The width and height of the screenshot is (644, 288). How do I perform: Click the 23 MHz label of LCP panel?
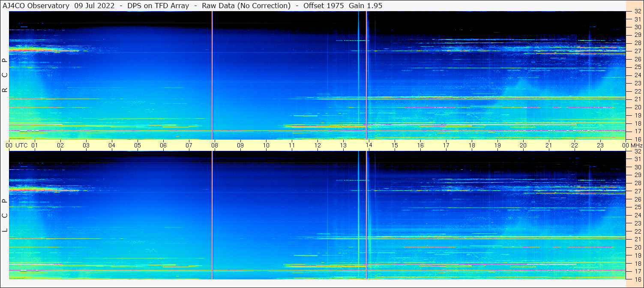point(637,223)
